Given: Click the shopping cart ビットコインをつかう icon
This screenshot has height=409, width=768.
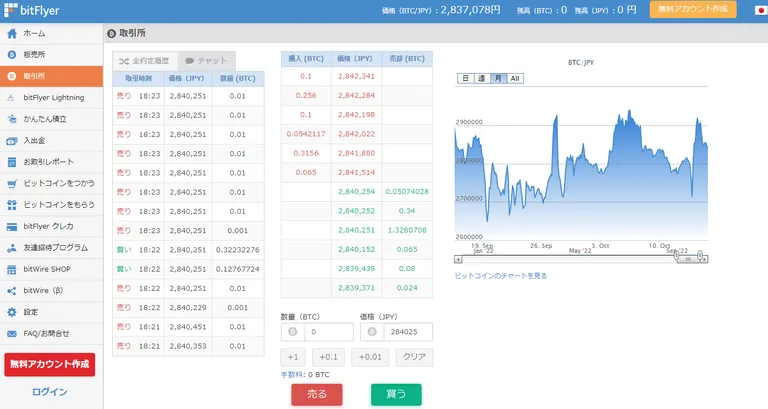Looking at the screenshot, I should click(12, 184).
